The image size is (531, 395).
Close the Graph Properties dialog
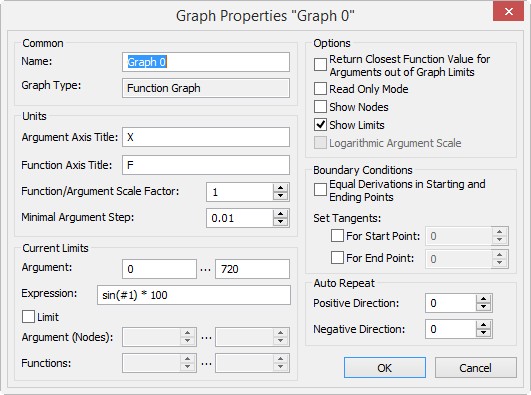tap(508, 12)
